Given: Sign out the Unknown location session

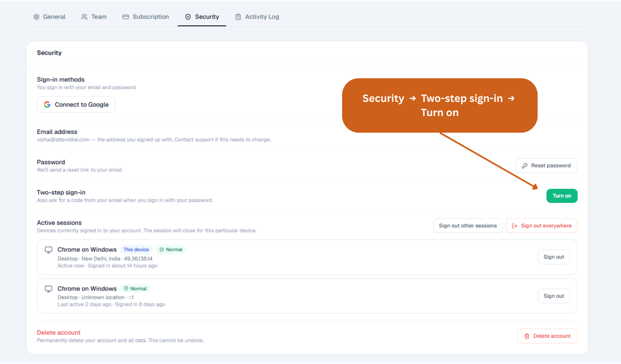Looking at the screenshot, I should click(554, 296).
